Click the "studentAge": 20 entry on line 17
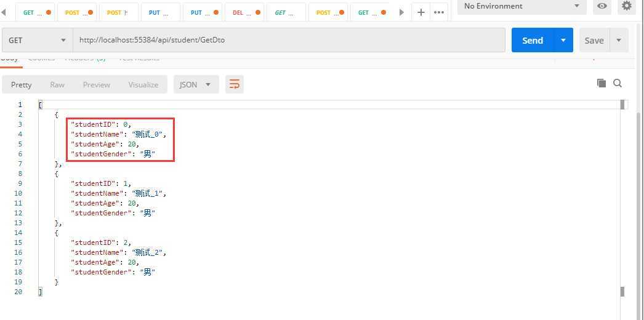Image resolution: width=644 pixels, height=320 pixels. pos(105,262)
